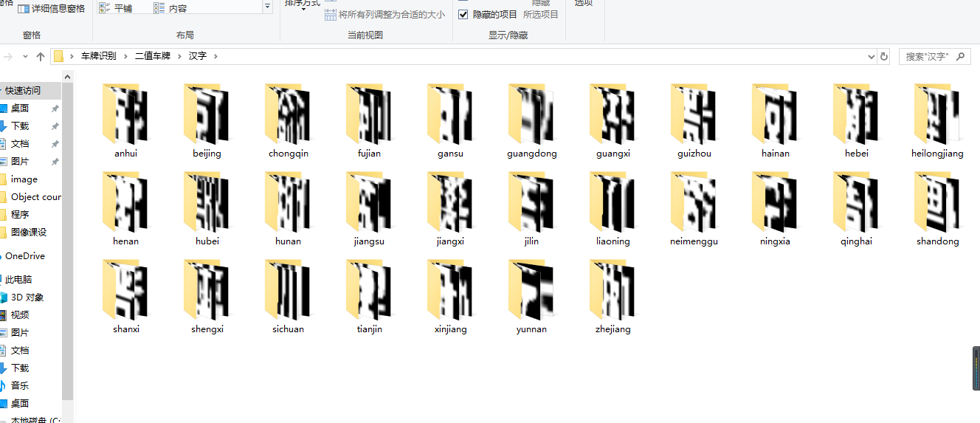Select the hebei folder icon
This screenshot has height=423, width=980.
[856, 114]
